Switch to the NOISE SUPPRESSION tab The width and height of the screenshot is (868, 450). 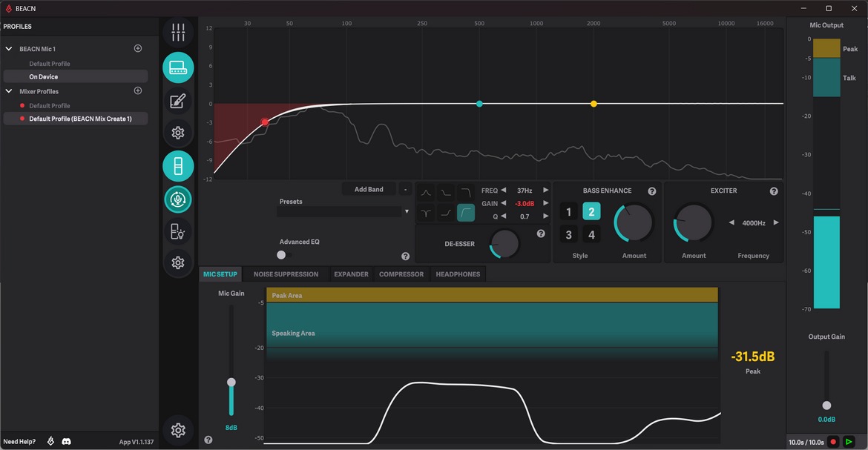[x=286, y=274]
